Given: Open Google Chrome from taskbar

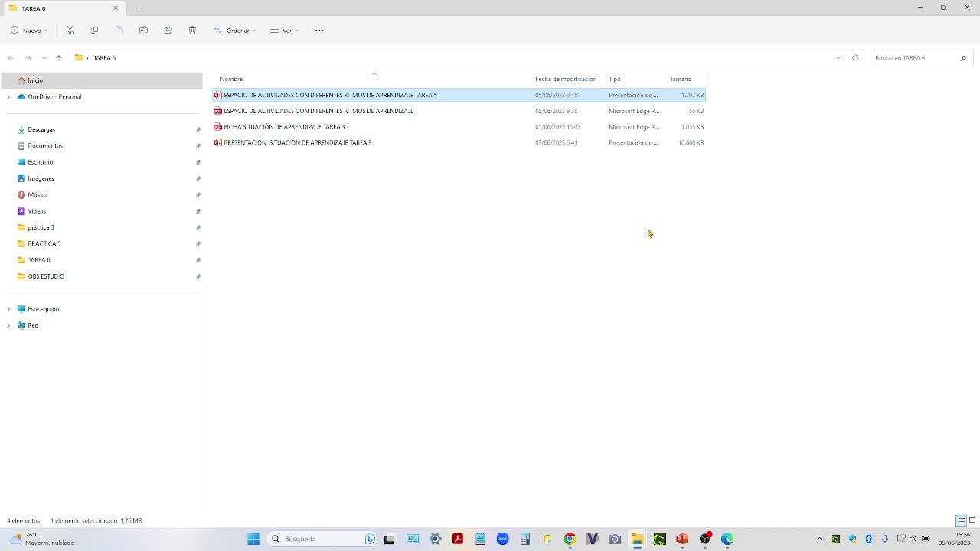Looking at the screenshot, I should [570, 539].
